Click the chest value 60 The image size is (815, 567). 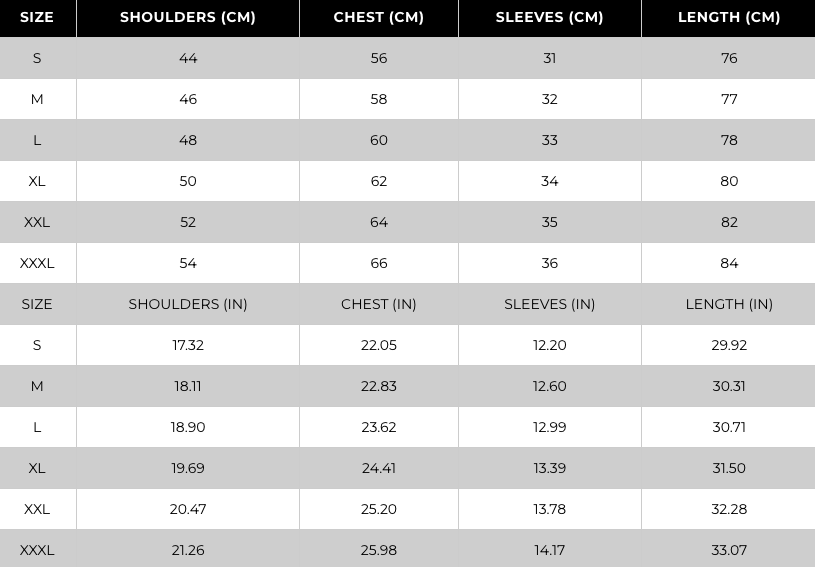click(378, 140)
